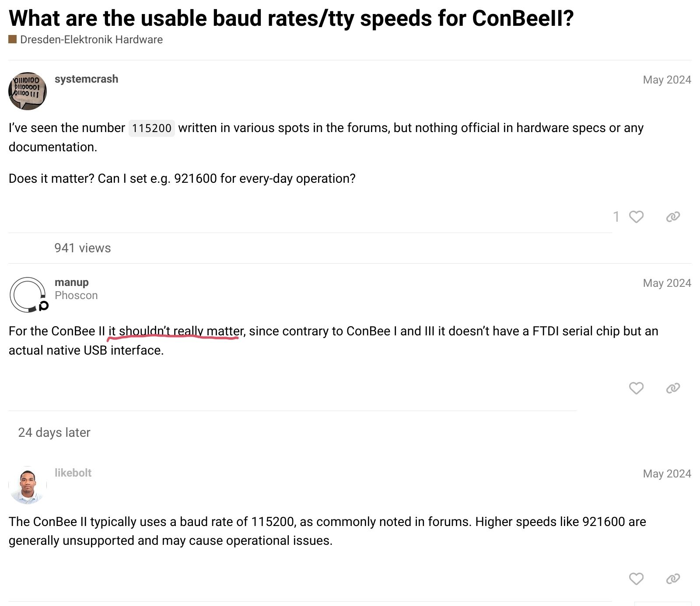Click the 115200 inline code snippet
Screen dimensions: 700x606
coord(151,128)
